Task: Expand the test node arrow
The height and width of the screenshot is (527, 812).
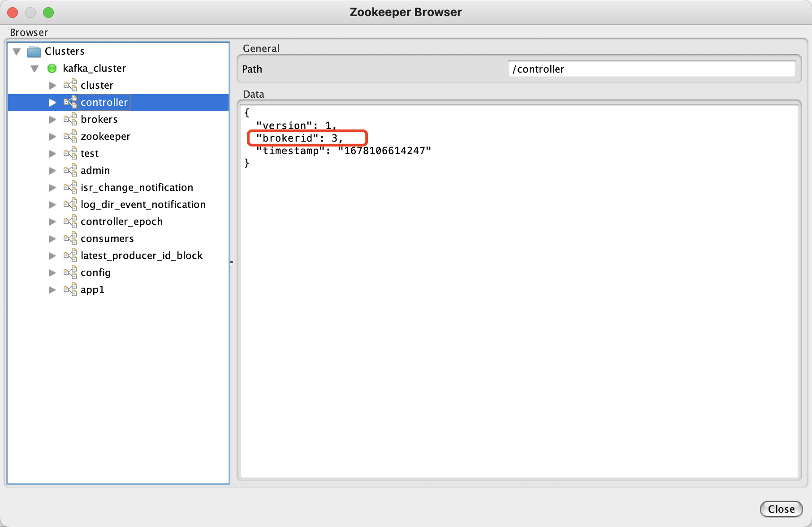Action: click(x=52, y=154)
